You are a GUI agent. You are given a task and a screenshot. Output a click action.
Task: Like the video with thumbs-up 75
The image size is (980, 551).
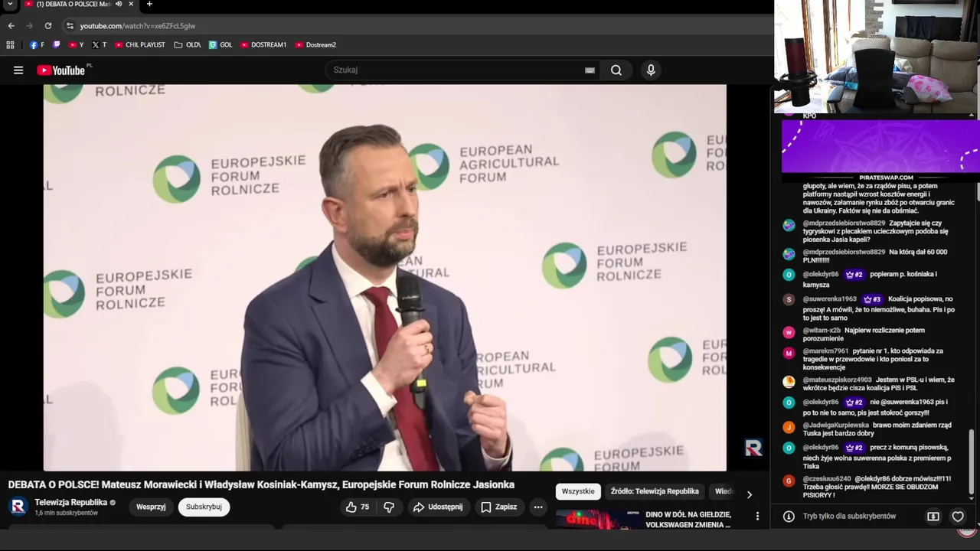[358, 507]
